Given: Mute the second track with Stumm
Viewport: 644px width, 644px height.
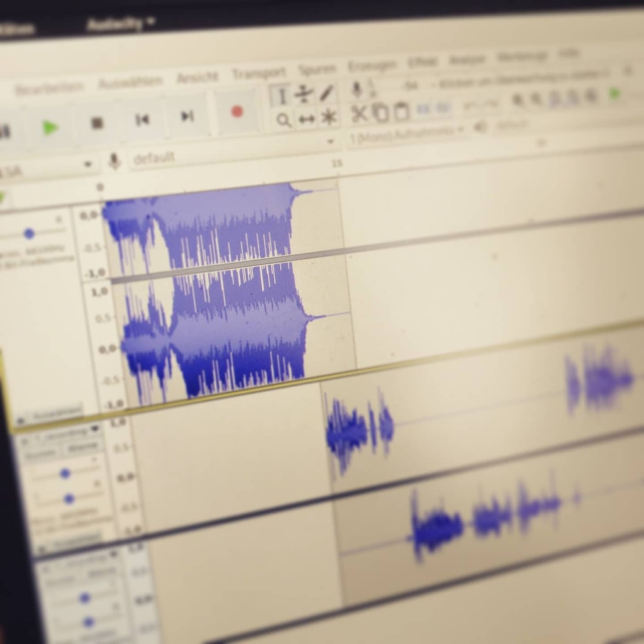Looking at the screenshot, I should (41, 452).
